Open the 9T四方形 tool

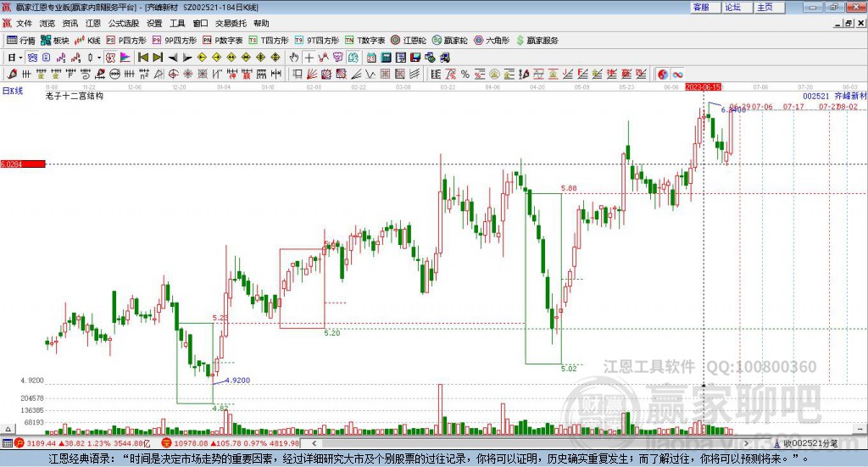(x=317, y=41)
